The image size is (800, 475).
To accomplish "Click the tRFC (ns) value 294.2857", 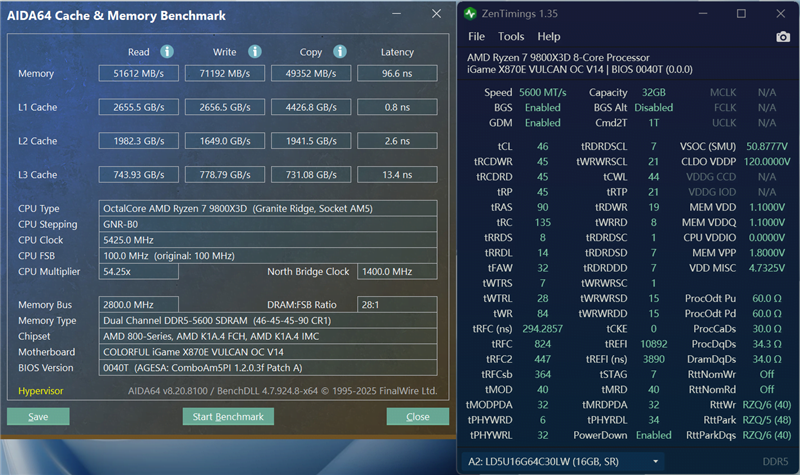I will tap(542, 329).
